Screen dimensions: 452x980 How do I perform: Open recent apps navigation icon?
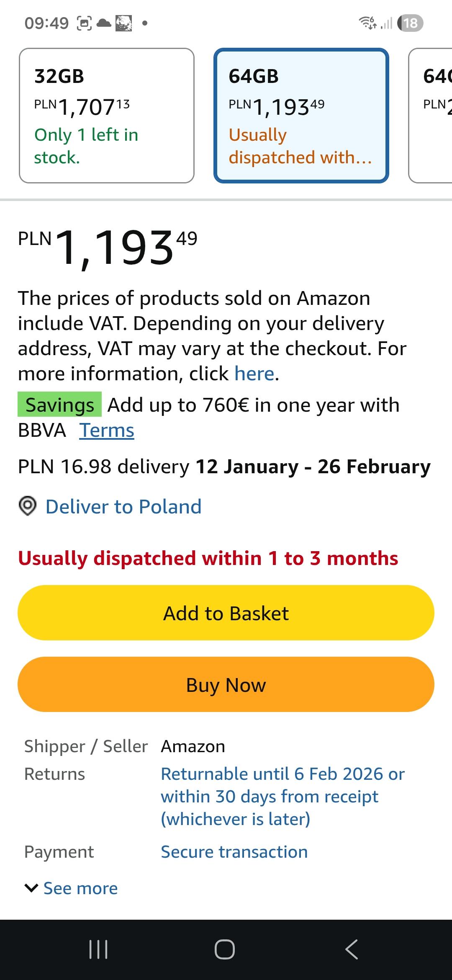pos(99,949)
